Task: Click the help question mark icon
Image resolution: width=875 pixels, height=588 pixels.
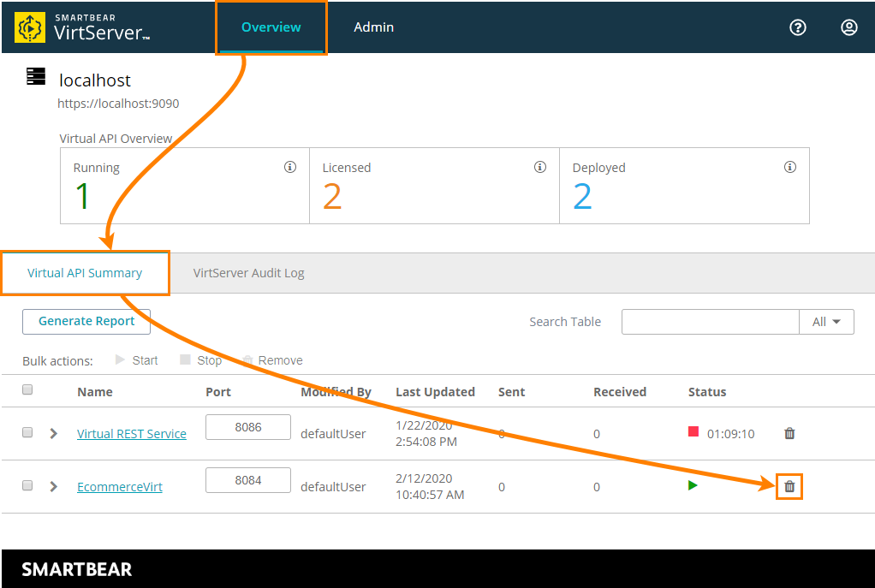Action: [x=797, y=27]
